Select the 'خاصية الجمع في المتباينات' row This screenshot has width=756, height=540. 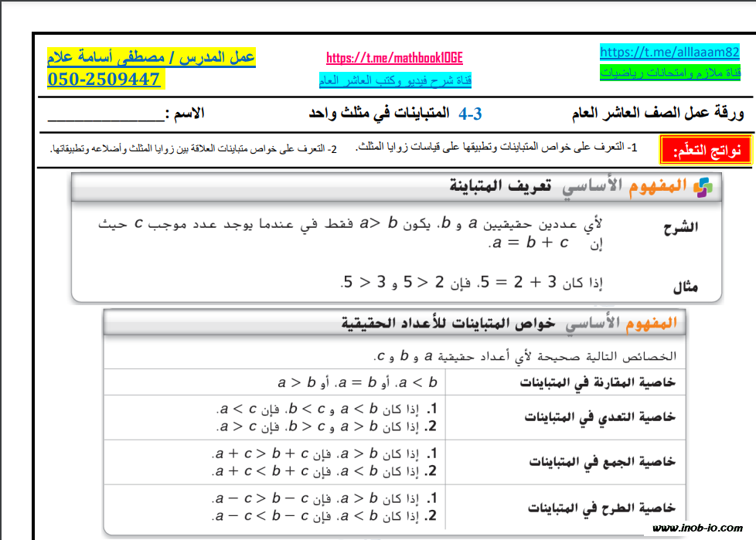click(x=603, y=462)
